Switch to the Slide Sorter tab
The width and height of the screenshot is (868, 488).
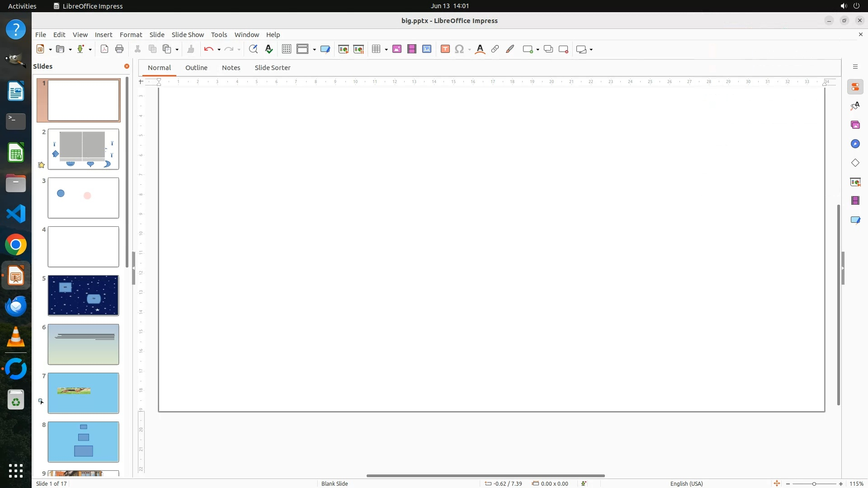[x=272, y=68]
